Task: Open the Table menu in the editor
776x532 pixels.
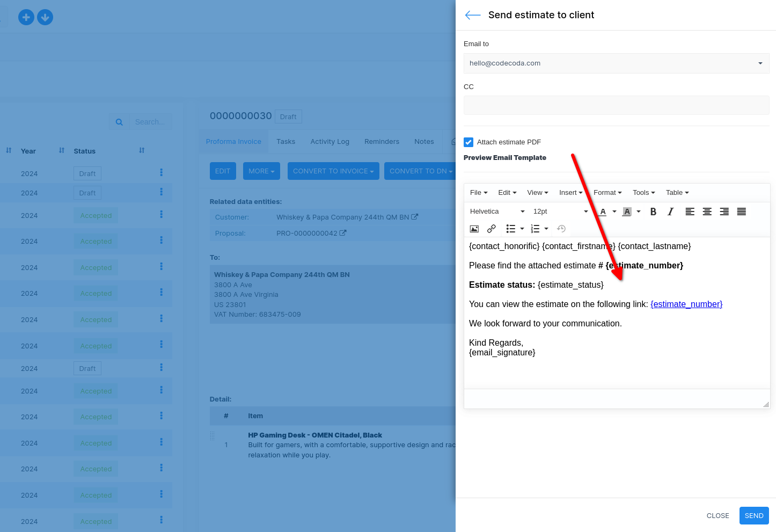Action: pos(677,193)
